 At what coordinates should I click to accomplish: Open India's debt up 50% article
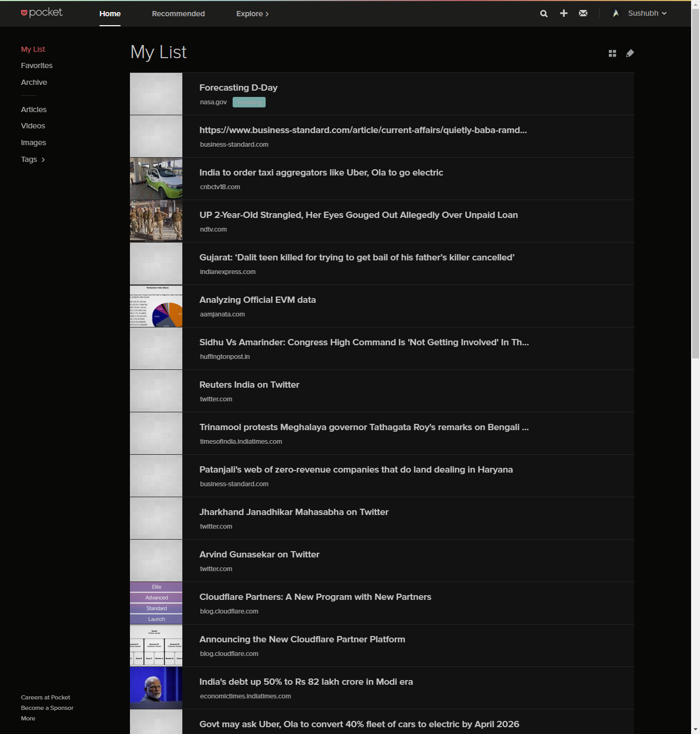(x=306, y=682)
